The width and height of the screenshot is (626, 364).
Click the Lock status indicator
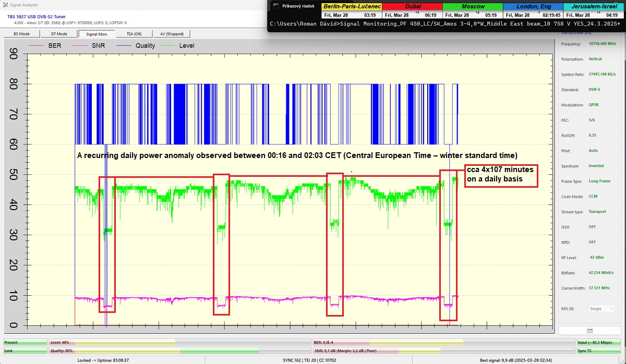(x=25, y=350)
